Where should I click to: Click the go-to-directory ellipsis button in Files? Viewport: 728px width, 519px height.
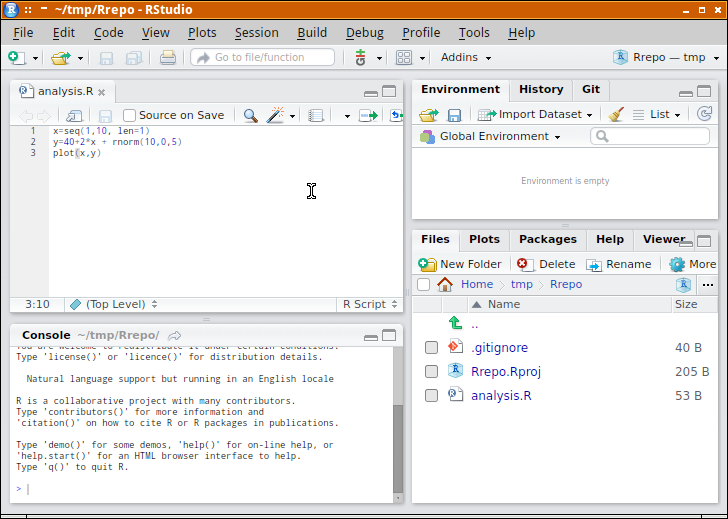(708, 285)
